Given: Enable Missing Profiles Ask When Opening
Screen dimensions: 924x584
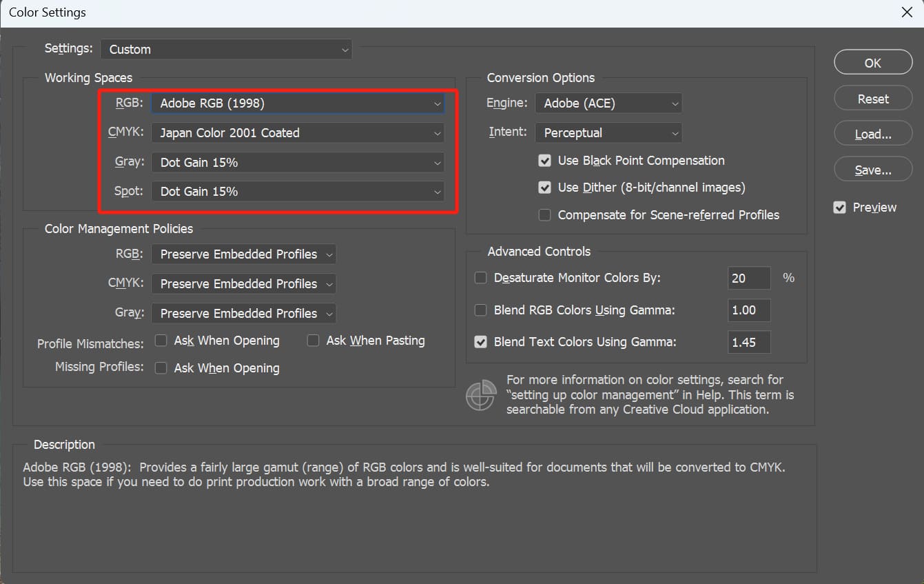Looking at the screenshot, I should 161,368.
